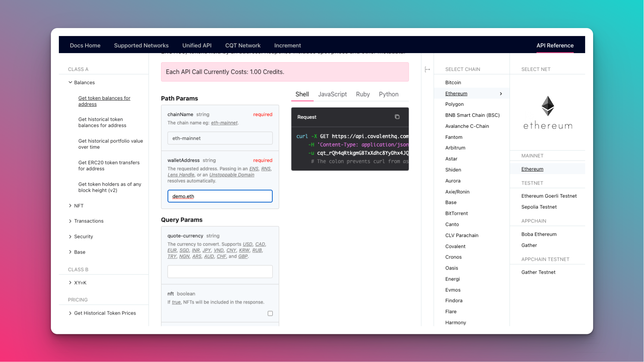Select Astar chain
Viewport: 644px width, 362px height.
[x=451, y=159]
